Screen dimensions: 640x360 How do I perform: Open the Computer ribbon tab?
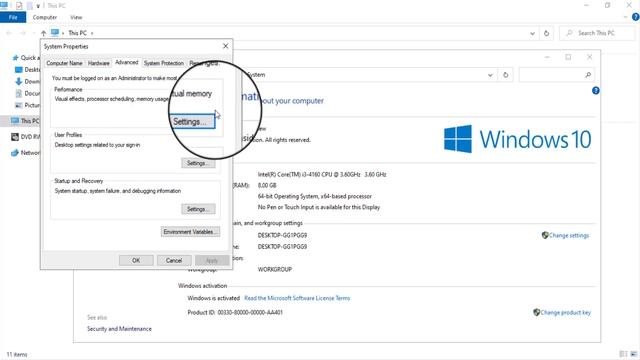click(45, 18)
